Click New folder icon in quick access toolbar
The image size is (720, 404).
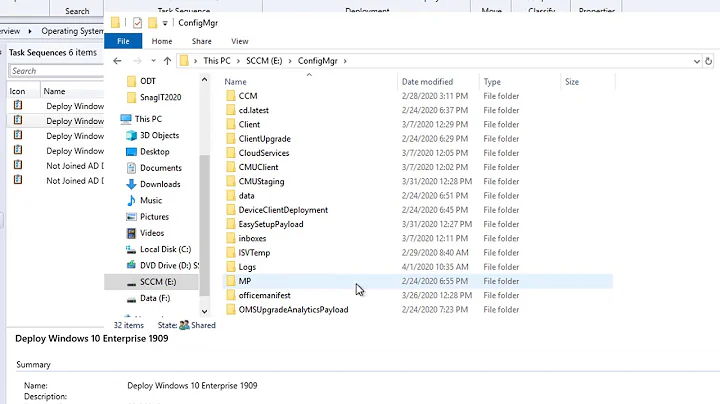[152, 22]
